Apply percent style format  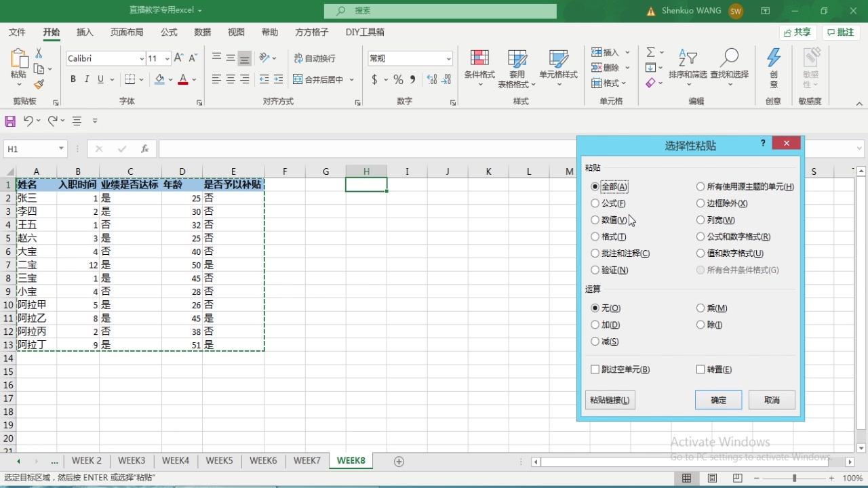pos(398,79)
